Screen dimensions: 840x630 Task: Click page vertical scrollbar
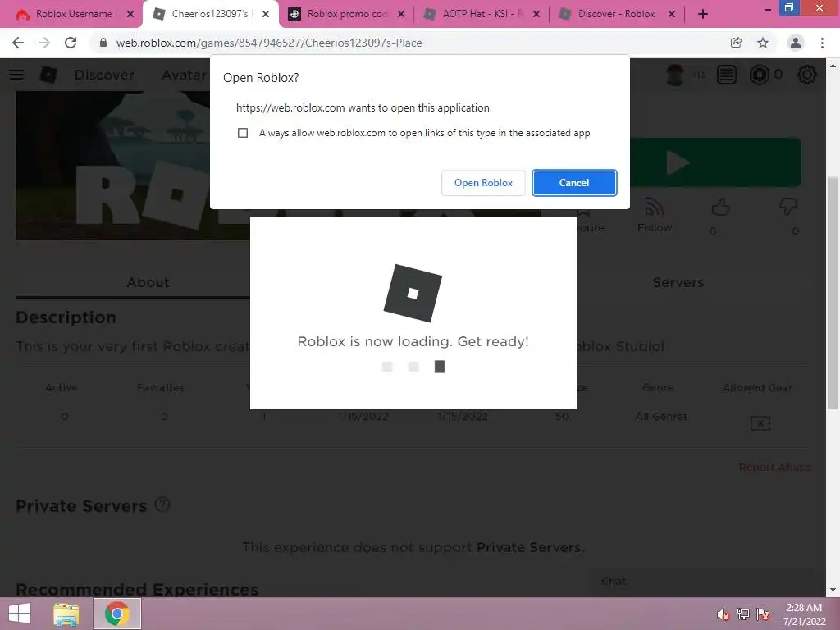pyautogui.click(x=833, y=293)
